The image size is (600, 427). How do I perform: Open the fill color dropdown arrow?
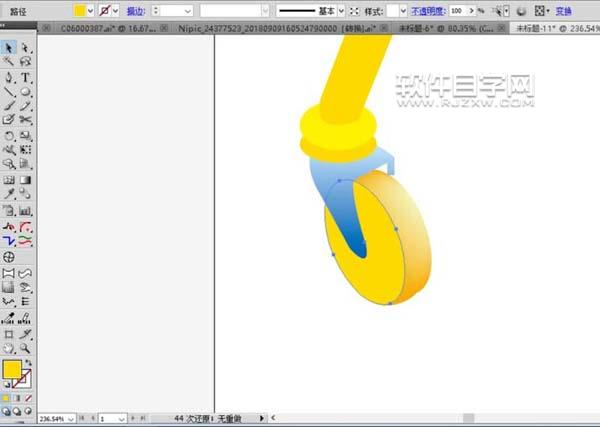(x=90, y=11)
